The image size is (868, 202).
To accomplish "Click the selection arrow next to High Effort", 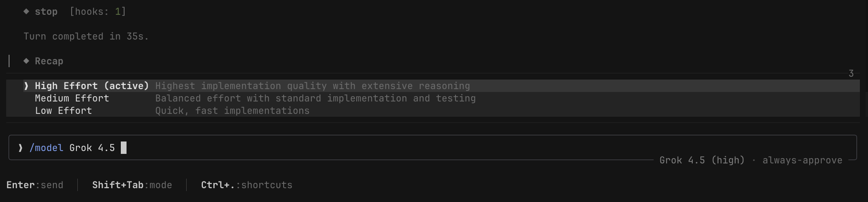I will (26, 86).
